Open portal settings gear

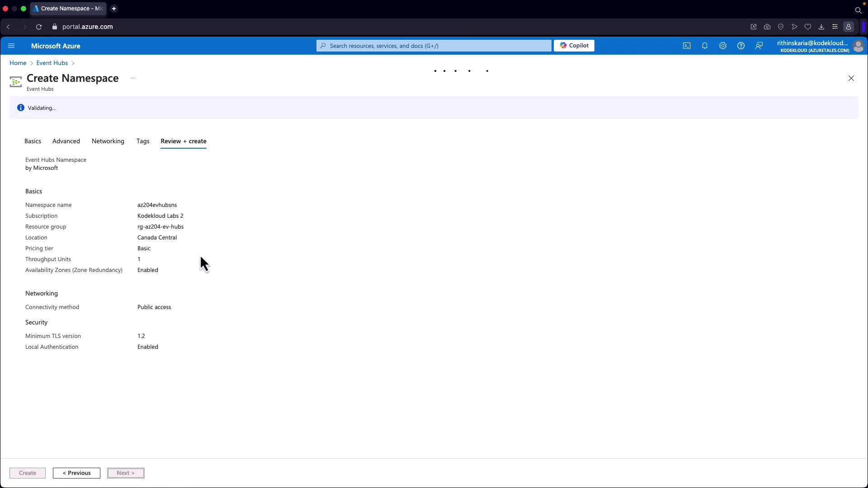coord(722,46)
